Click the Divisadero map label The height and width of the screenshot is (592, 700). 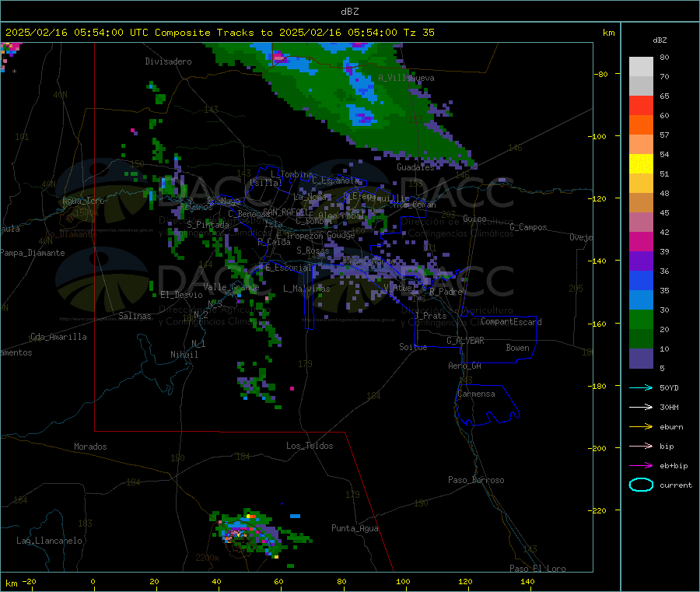click(168, 61)
